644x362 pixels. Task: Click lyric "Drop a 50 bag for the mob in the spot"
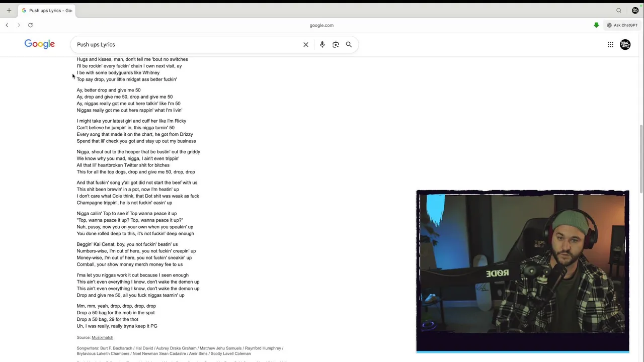click(116, 313)
